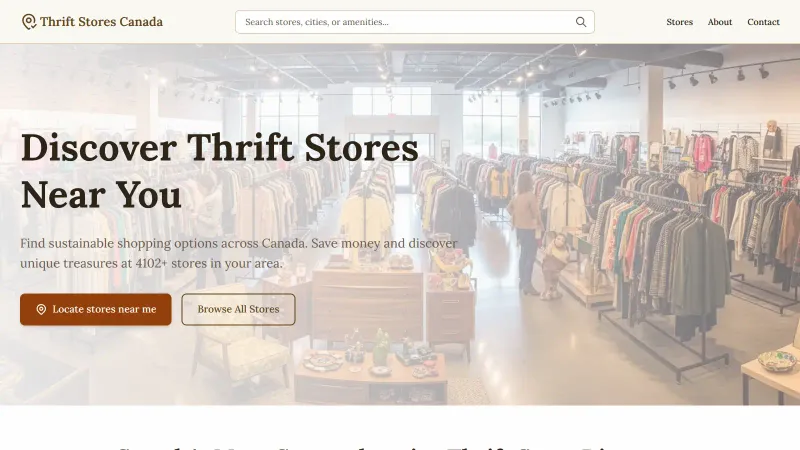The image size is (800, 450).
Task: Click the Discover Thrift Stores heading
Action: (219, 147)
